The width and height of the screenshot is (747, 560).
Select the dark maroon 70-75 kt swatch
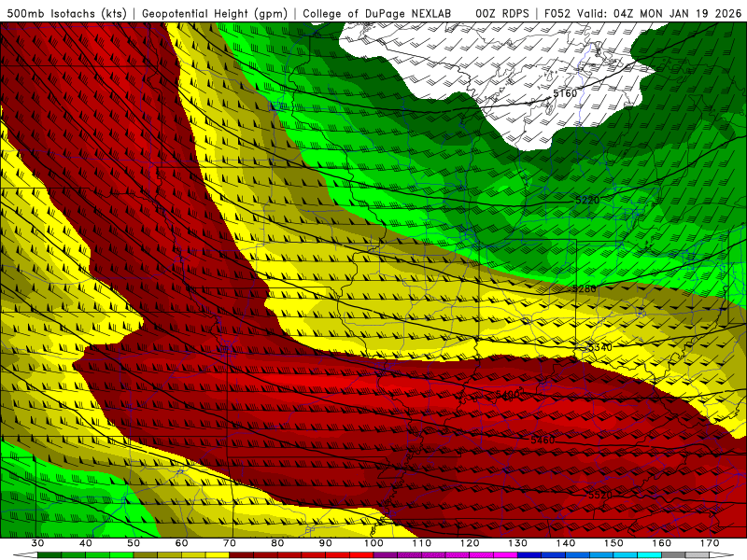click(242, 555)
